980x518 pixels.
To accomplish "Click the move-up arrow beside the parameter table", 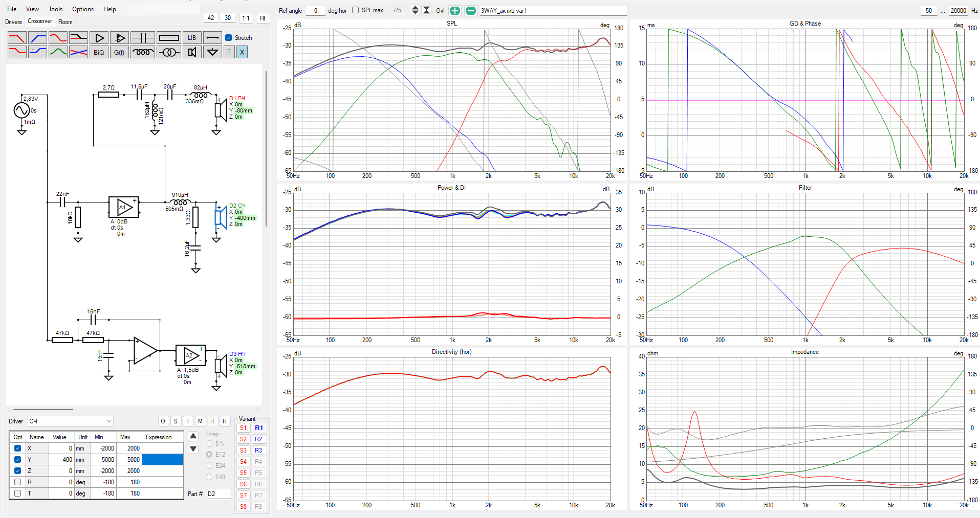I will (x=193, y=436).
